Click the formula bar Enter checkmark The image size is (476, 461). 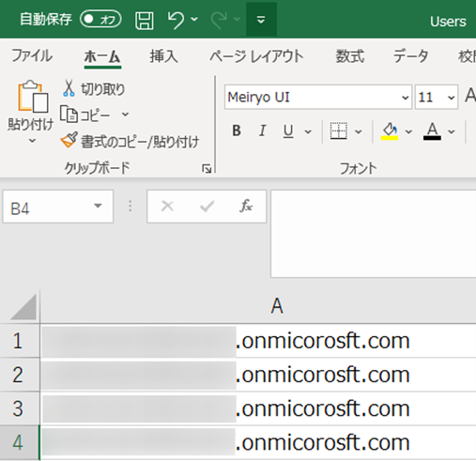pyautogui.click(x=207, y=207)
